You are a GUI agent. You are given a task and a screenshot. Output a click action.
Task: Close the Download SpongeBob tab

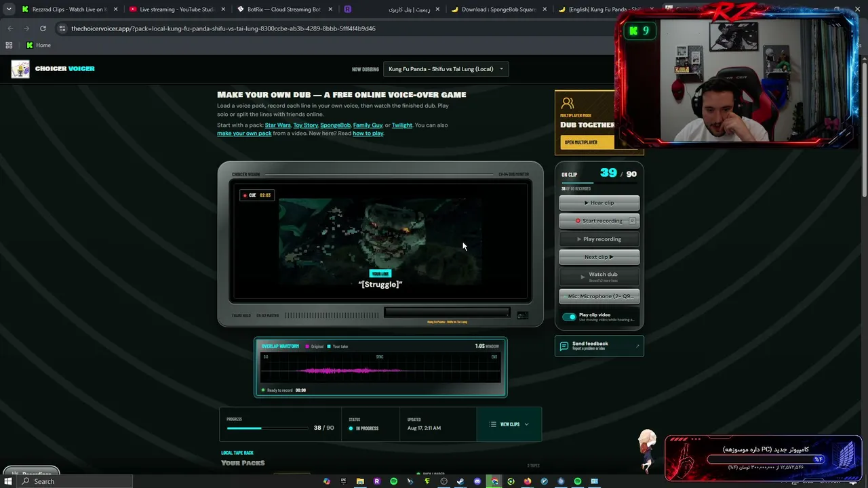[545, 9]
